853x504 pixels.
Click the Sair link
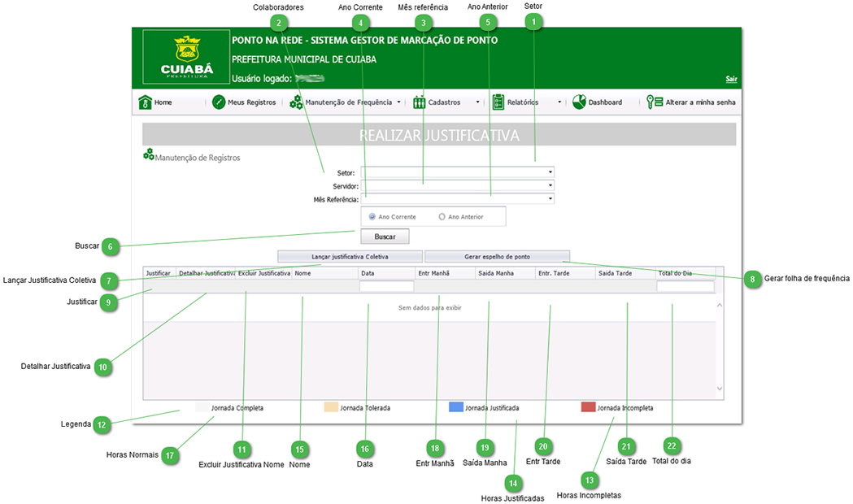click(732, 79)
